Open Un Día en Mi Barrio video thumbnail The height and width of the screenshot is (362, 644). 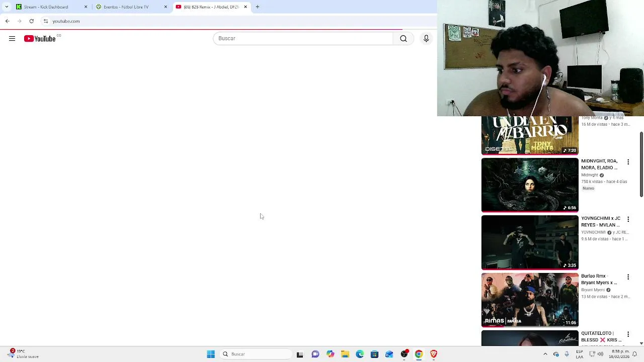click(x=530, y=135)
